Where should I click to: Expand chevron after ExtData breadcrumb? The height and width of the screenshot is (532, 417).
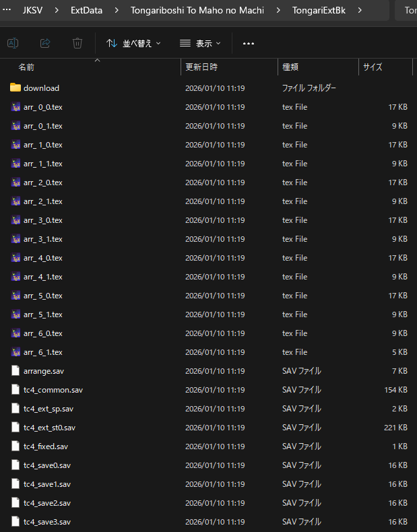(x=117, y=10)
